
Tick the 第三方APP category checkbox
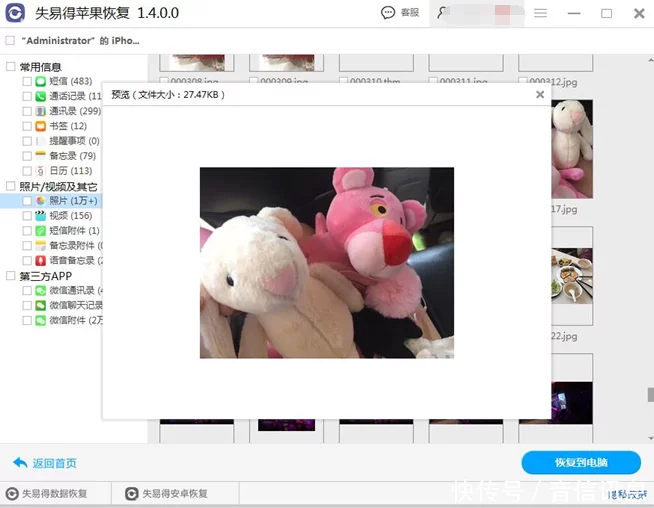tap(10, 276)
